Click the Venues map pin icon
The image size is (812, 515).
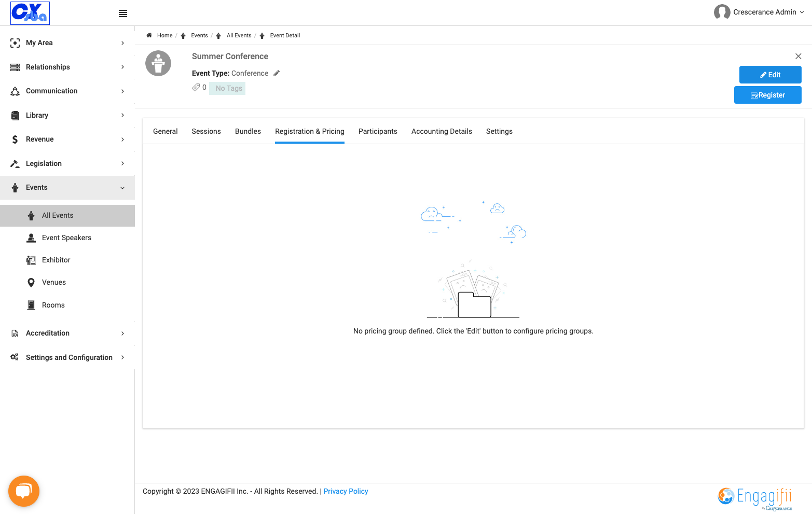pyautogui.click(x=31, y=283)
